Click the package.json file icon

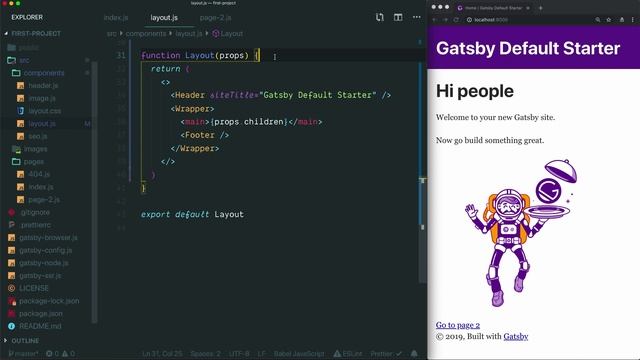[11, 313]
